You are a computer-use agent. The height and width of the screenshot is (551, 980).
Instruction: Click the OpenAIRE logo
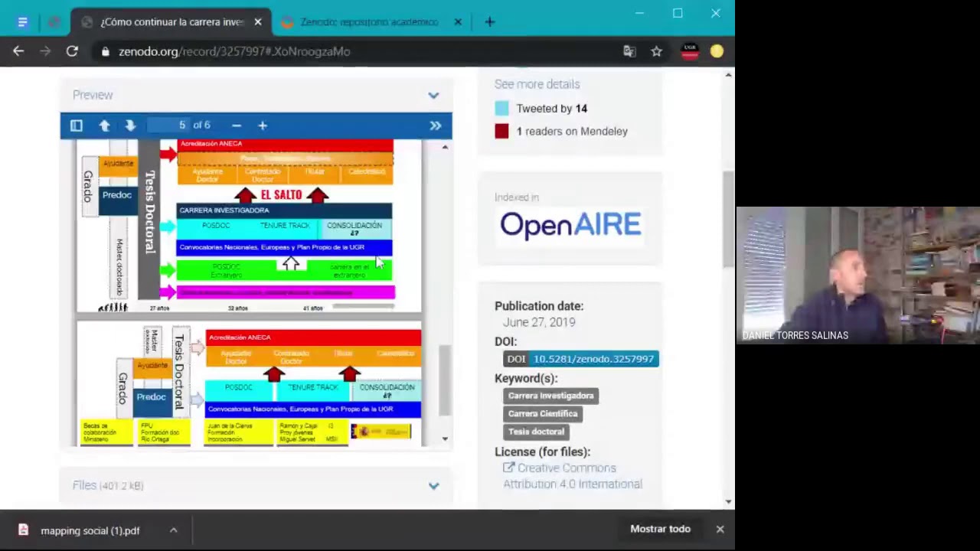570,225
